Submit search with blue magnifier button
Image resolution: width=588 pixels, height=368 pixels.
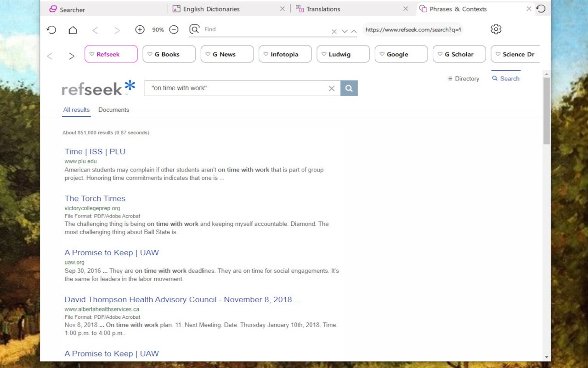[x=349, y=88]
